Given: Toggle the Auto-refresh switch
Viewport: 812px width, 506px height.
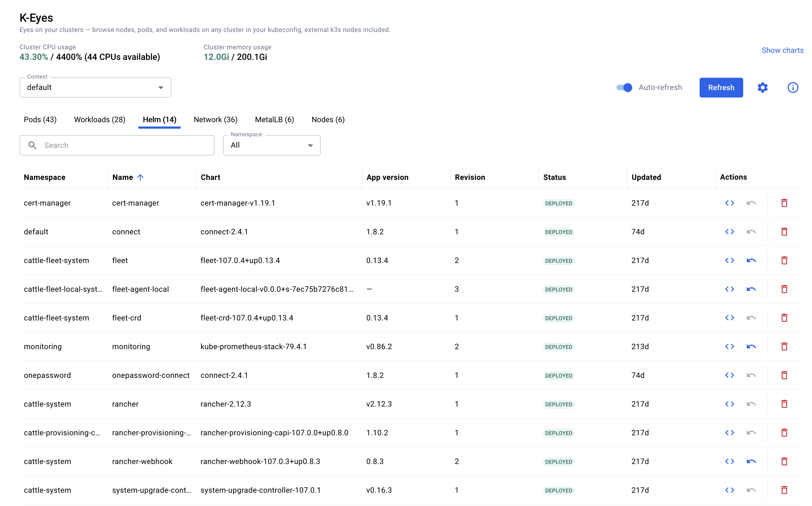Looking at the screenshot, I should [624, 88].
